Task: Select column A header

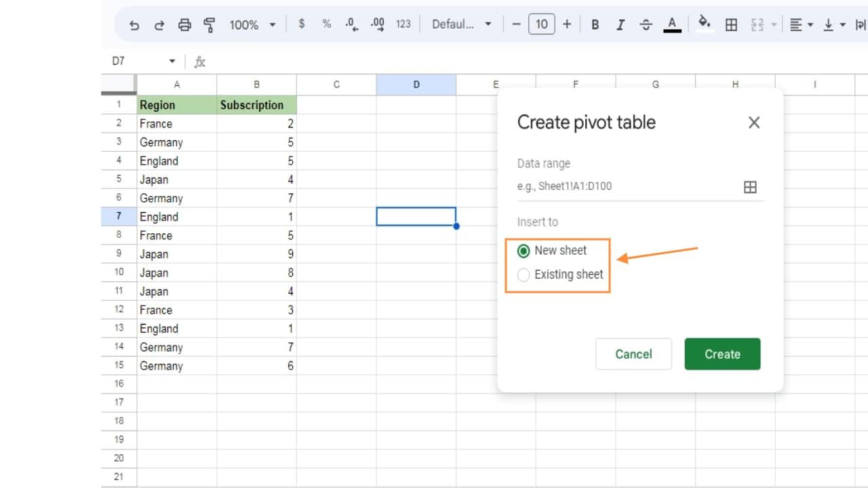Action: pyautogui.click(x=177, y=85)
